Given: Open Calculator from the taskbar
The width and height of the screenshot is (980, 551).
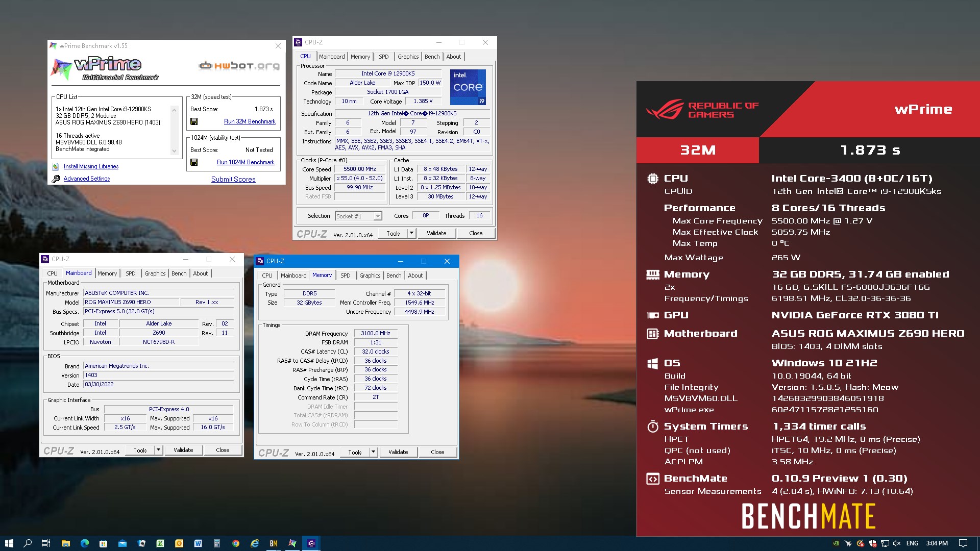Looking at the screenshot, I should pos(217,543).
